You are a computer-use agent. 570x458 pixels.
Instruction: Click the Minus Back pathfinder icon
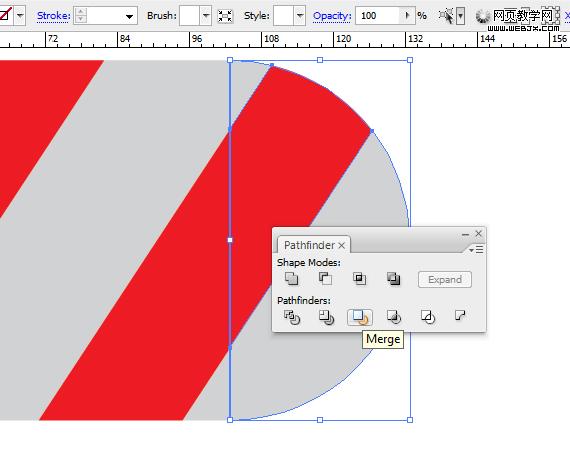pos(460,315)
